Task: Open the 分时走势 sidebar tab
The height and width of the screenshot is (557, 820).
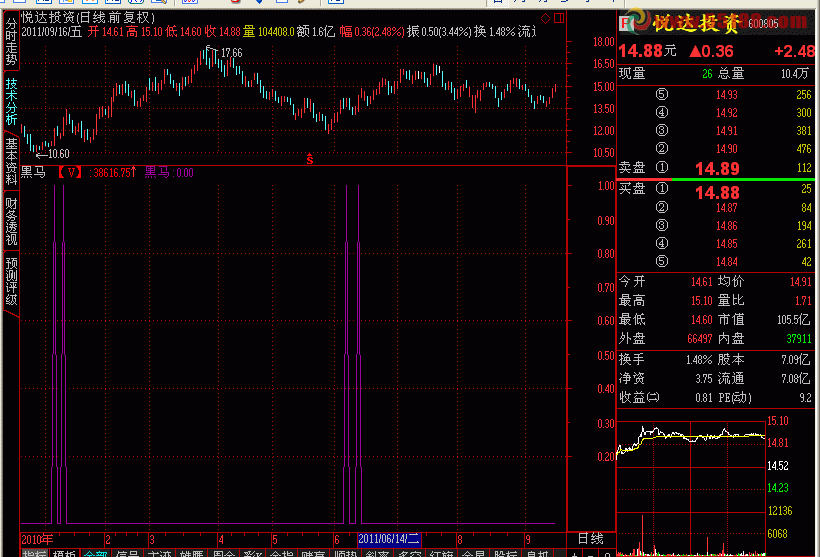Action: pos(11,41)
